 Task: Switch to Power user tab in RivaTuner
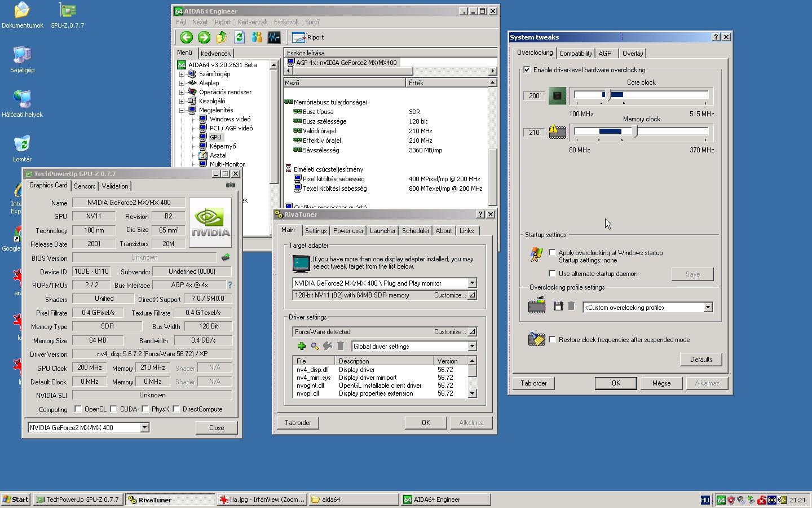point(348,231)
